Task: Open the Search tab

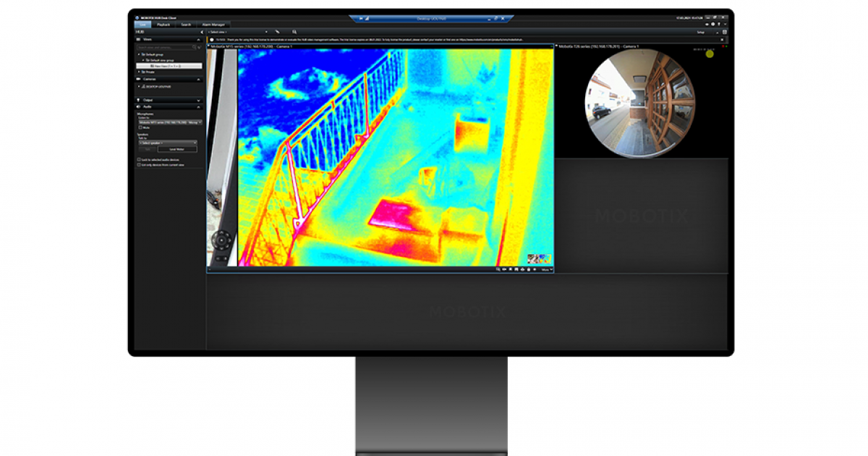Action: 186,25
